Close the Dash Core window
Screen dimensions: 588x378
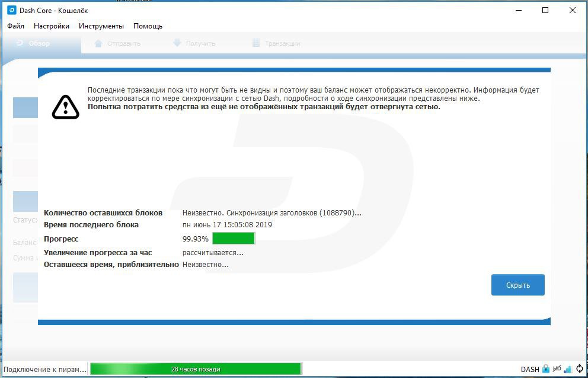(573, 11)
